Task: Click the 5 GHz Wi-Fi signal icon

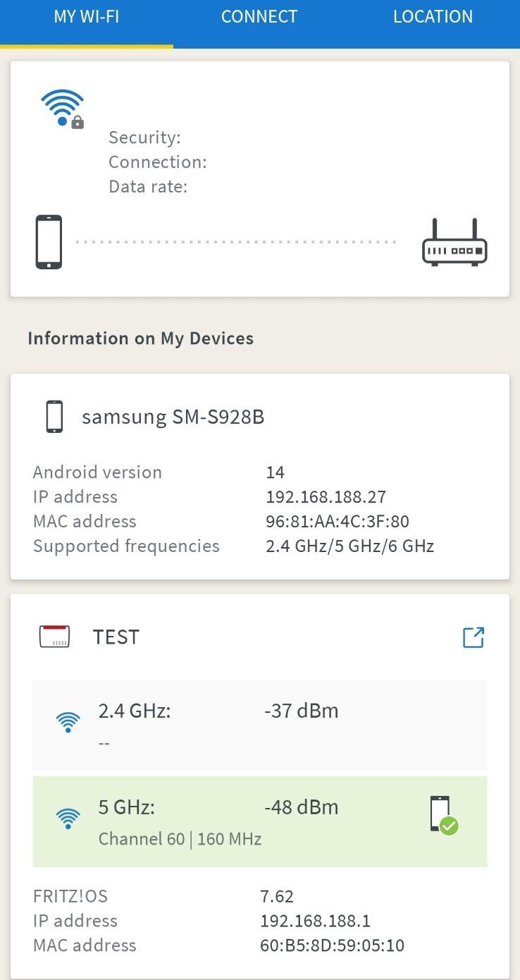Action: (68, 819)
